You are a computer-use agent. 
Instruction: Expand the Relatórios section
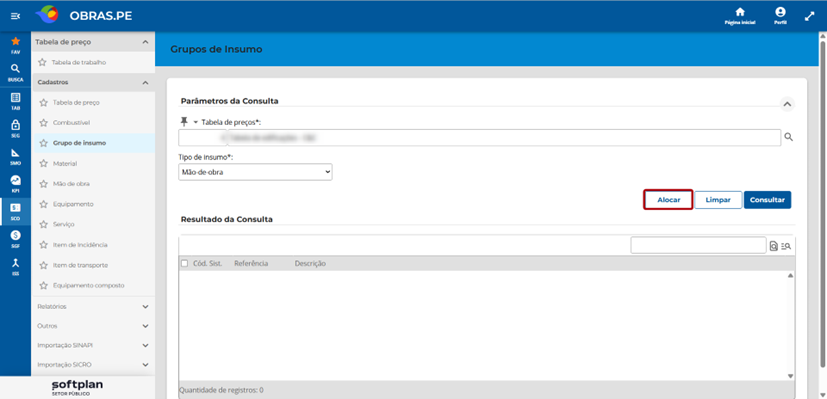click(93, 306)
